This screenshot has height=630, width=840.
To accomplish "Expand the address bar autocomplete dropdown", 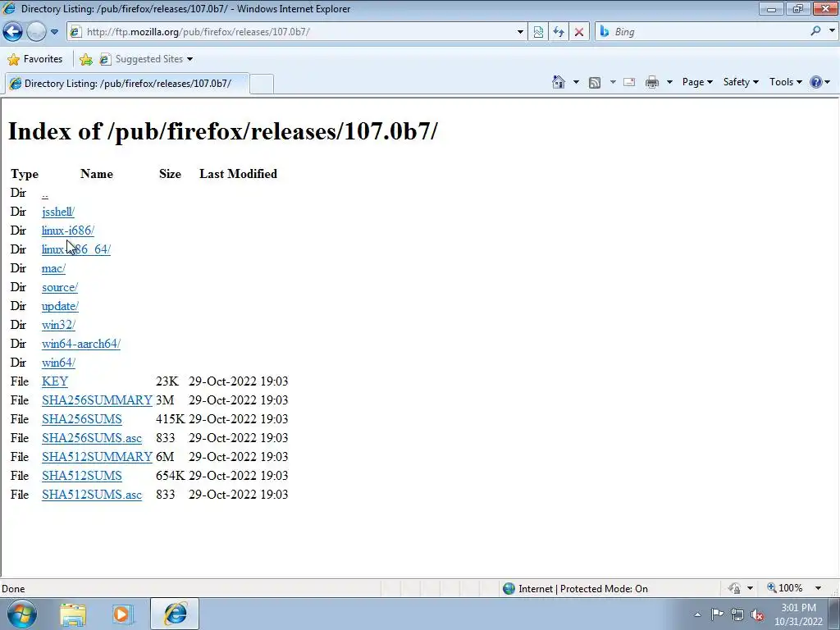I will tap(519, 32).
